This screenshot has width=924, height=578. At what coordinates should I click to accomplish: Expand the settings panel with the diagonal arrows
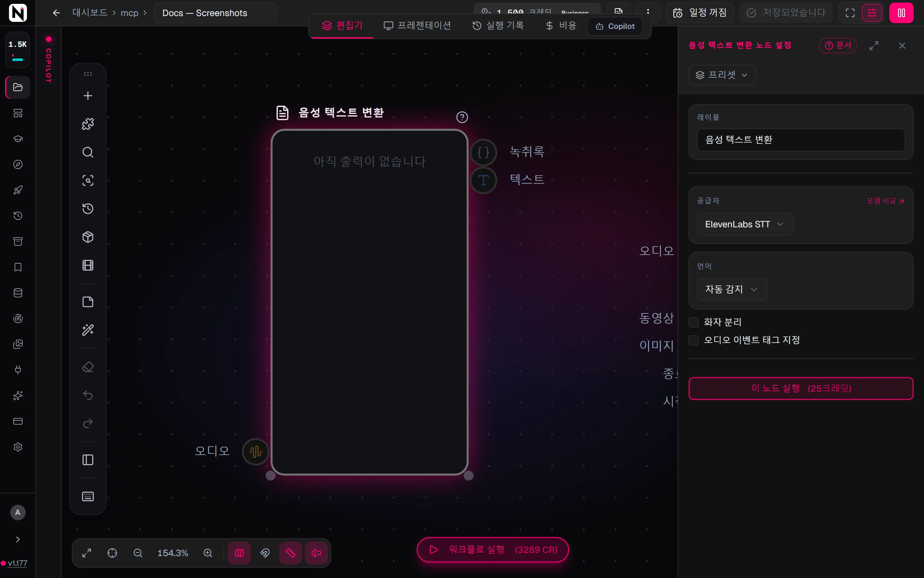click(x=874, y=46)
